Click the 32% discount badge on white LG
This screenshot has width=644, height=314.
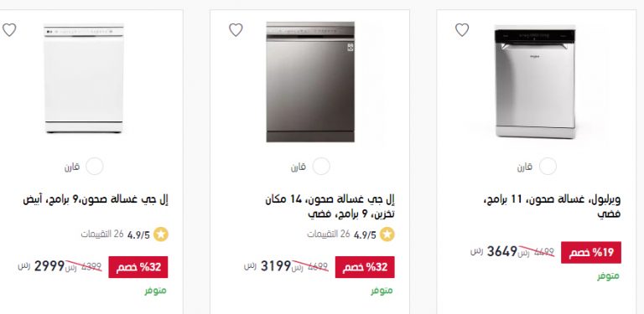138,267
